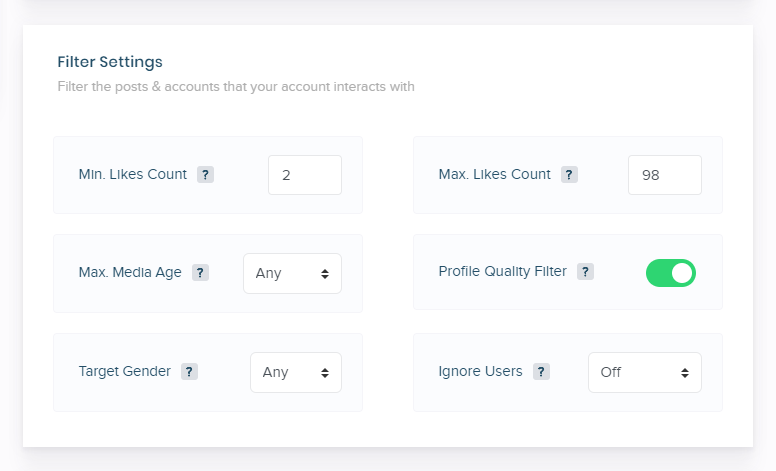Click the Ignore Users label text
The height and width of the screenshot is (471, 776).
[480, 371]
